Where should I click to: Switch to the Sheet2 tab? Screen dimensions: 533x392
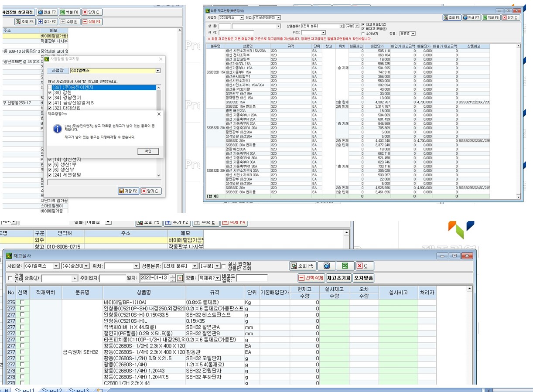(51, 390)
